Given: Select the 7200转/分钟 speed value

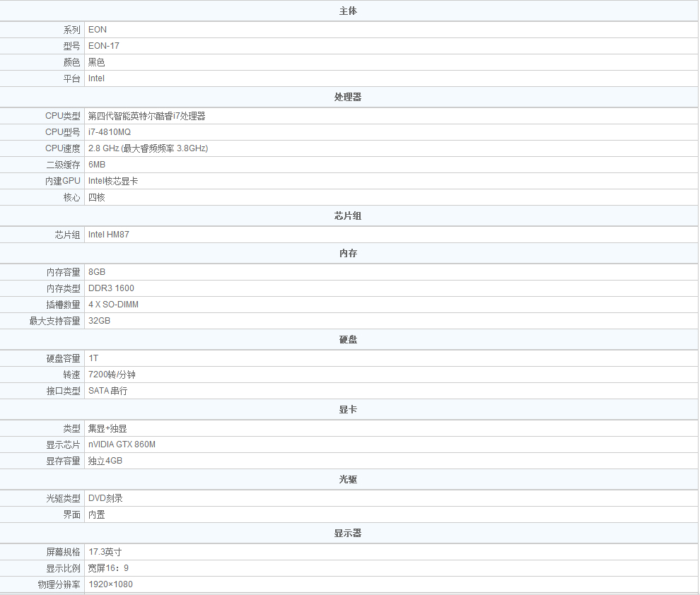Looking at the screenshot, I should tap(112, 375).
